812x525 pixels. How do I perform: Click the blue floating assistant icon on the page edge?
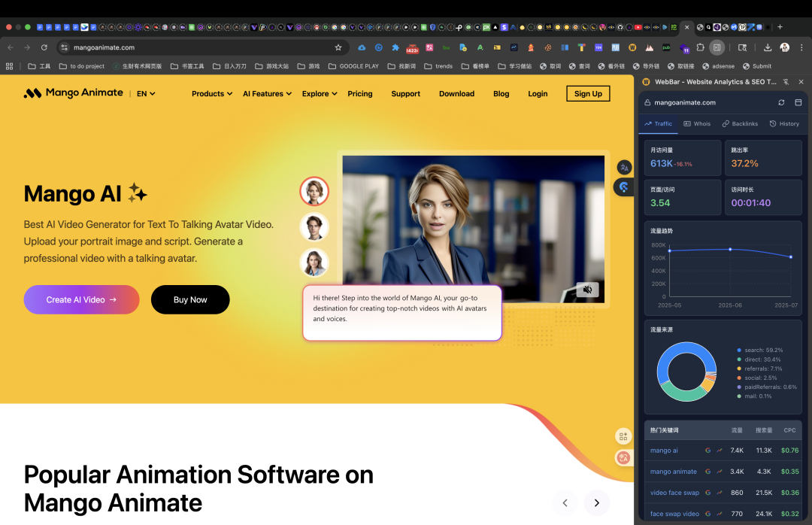tap(623, 187)
